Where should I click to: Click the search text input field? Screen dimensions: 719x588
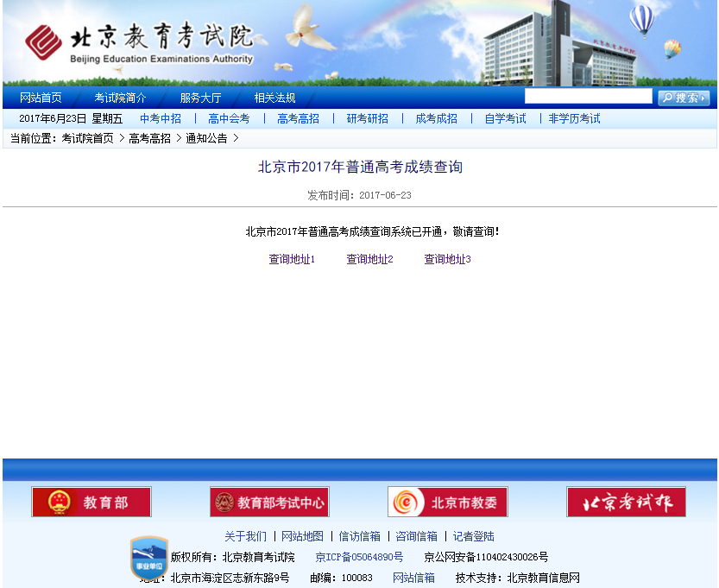[588, 97]
